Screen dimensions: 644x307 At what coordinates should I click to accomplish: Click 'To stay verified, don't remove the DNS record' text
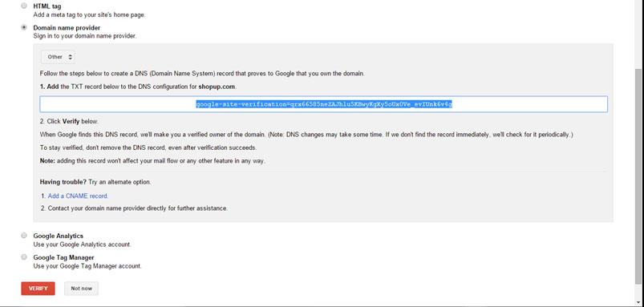[148, 147]
